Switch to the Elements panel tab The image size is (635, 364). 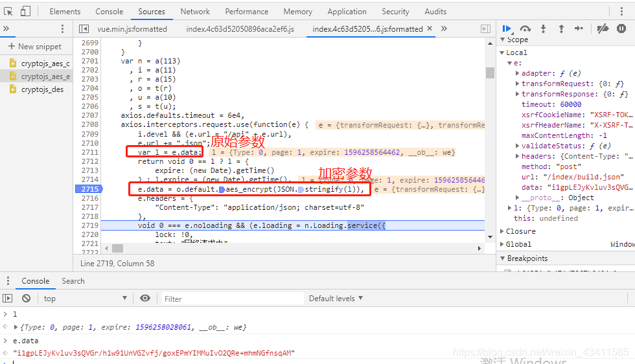pyautogui.click(x=65, y=12)
